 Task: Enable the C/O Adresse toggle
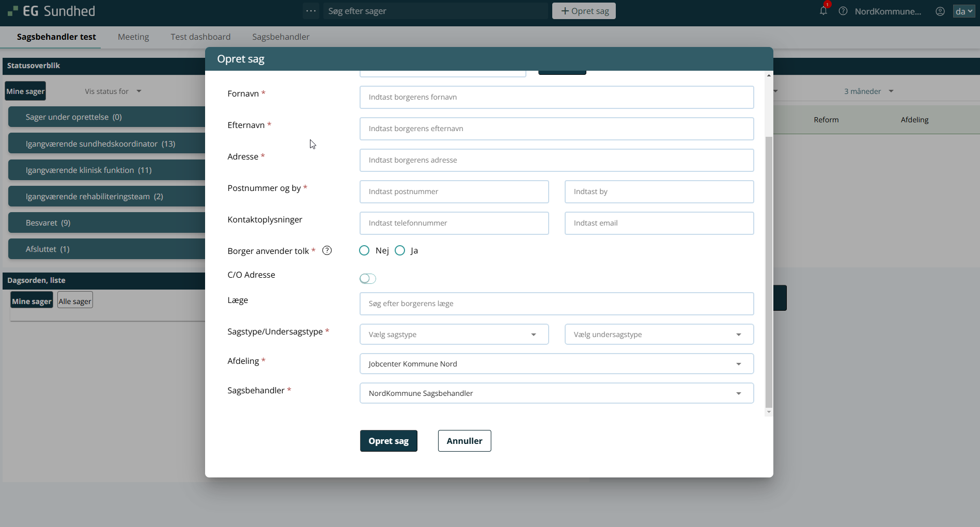click(367, 279)
